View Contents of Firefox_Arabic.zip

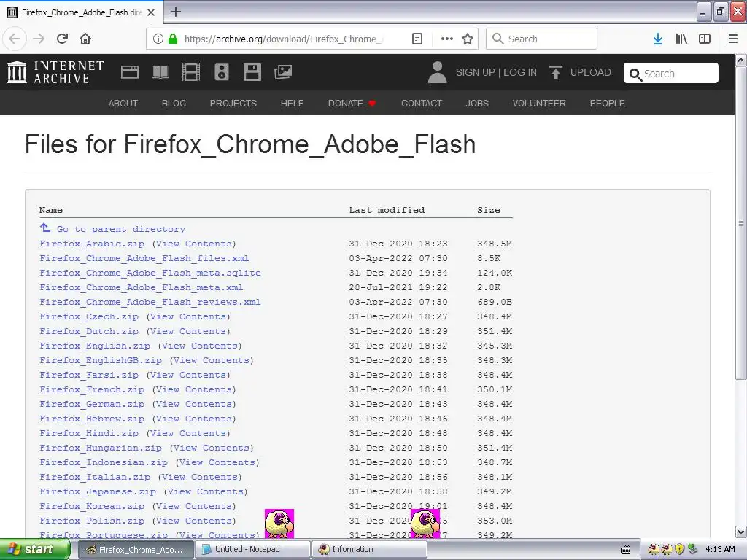point(194,244)
